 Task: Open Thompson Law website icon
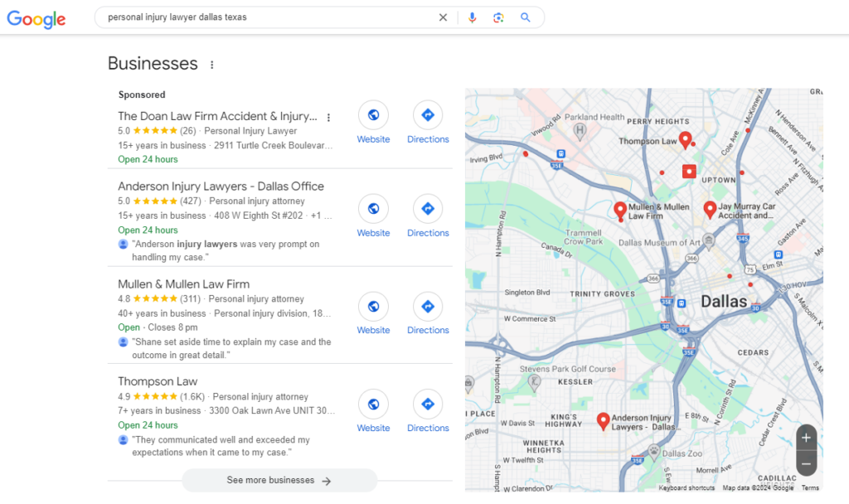coord(373,404)
